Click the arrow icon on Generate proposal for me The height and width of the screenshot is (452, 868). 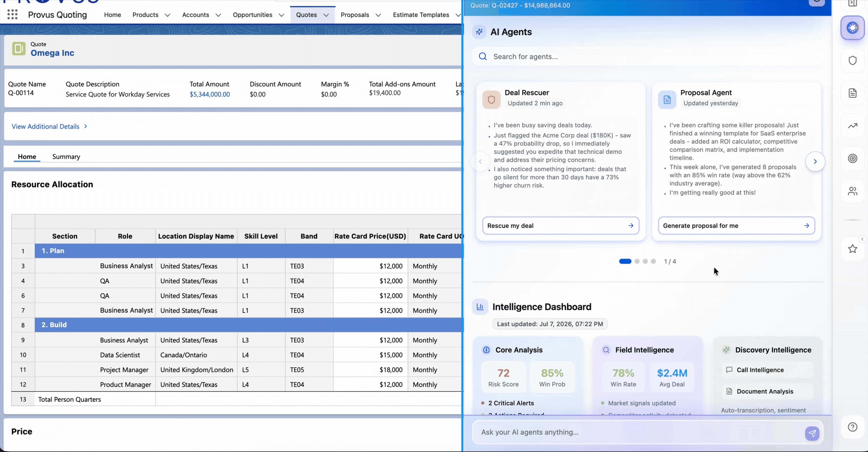click(806, 226)
